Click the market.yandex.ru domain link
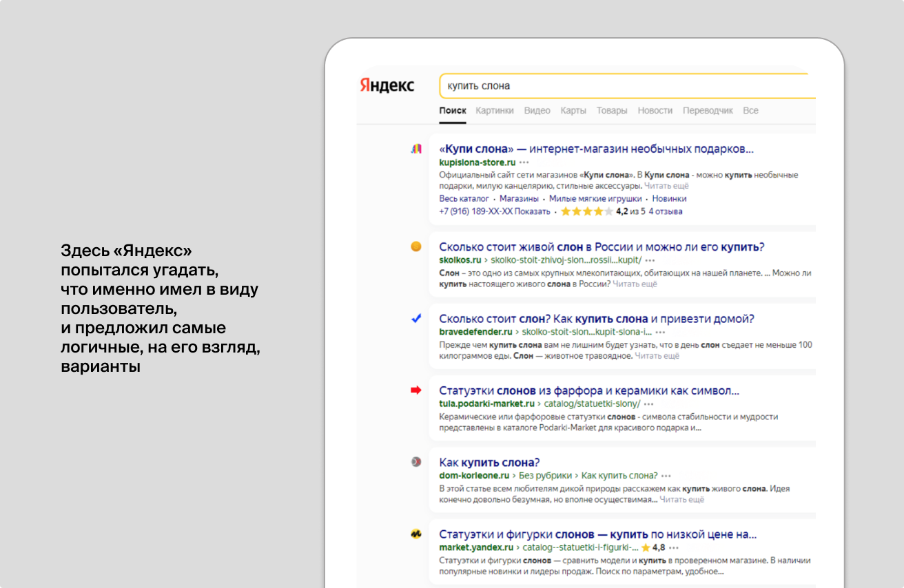Viewport: 904px width, 588px height. (x=476, y=547)
